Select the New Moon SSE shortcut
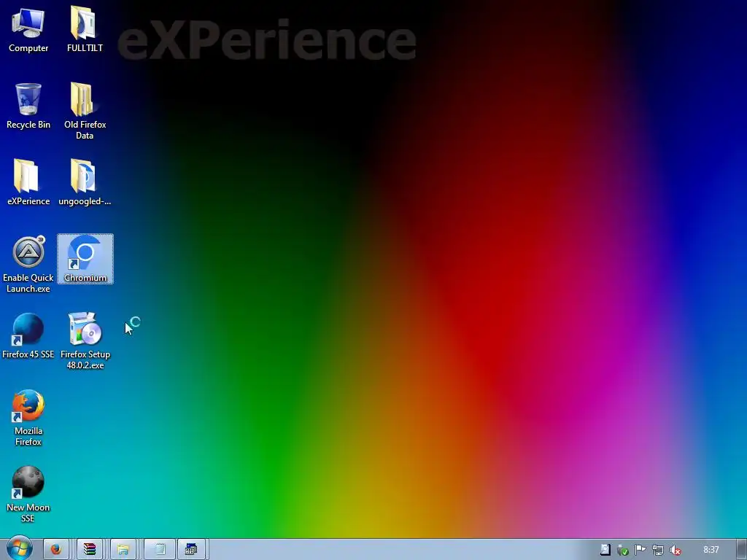 [28, 495]
